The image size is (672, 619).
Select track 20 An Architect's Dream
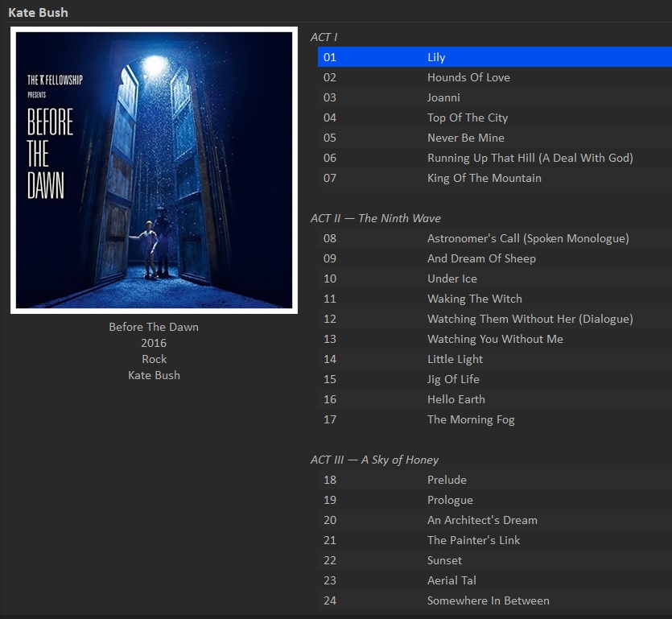pyautogui.click(x=495, y=520)
